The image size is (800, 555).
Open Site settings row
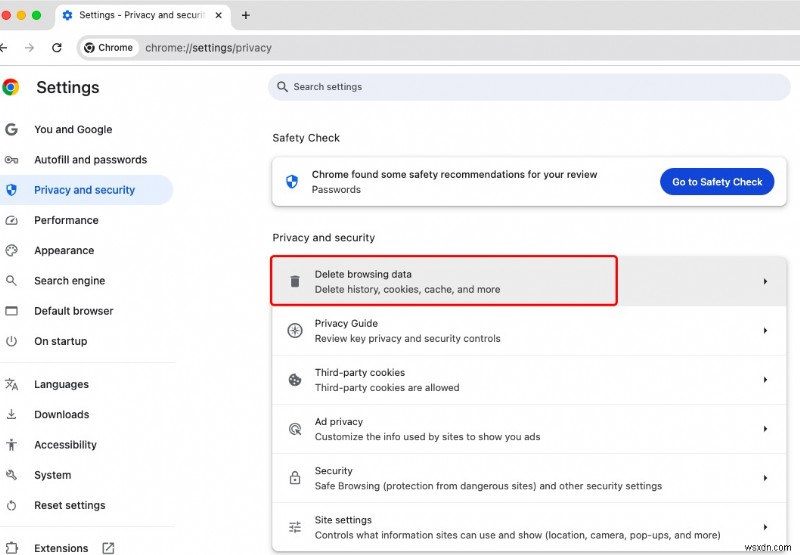pos(529,527)
